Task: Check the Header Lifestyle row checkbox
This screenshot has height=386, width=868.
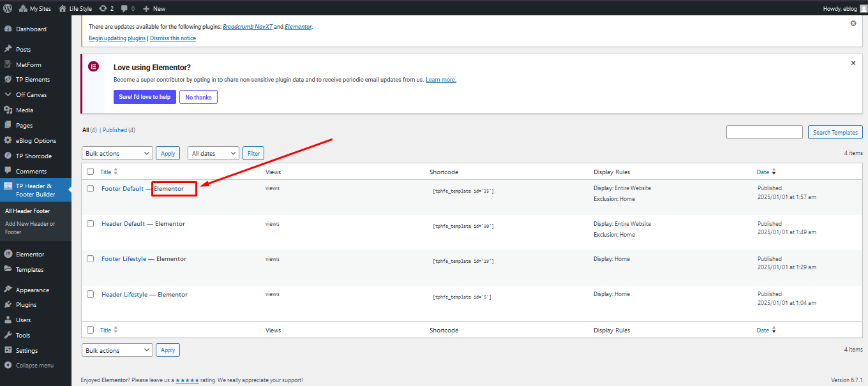Action: tap(90, 294)
